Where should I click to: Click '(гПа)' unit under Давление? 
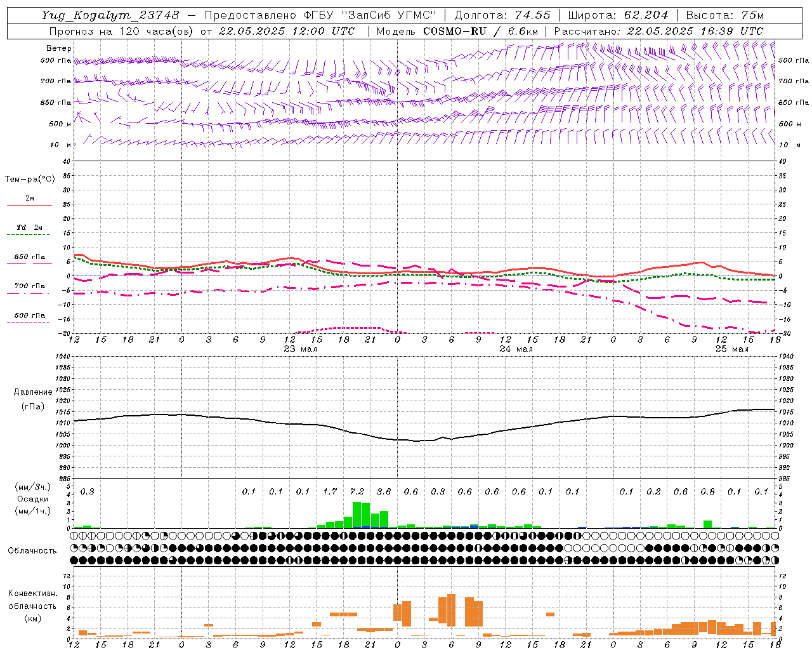click(33, 407)
